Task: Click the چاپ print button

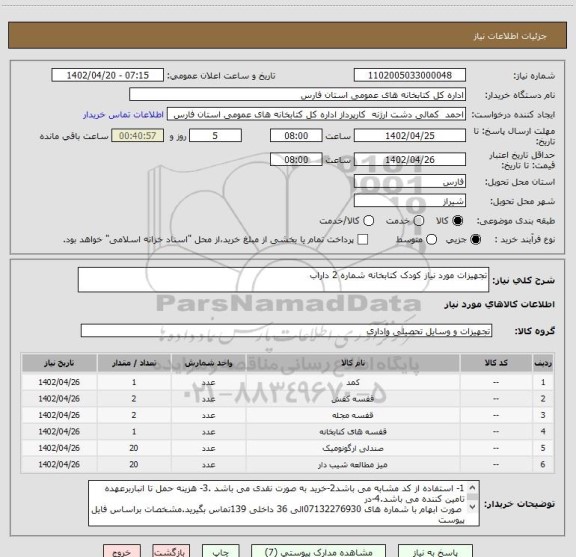Action: point(220,551)
